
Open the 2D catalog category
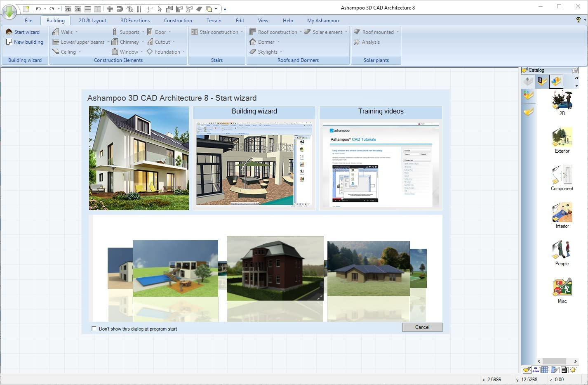pyautogui.click(x=562, y=103)
